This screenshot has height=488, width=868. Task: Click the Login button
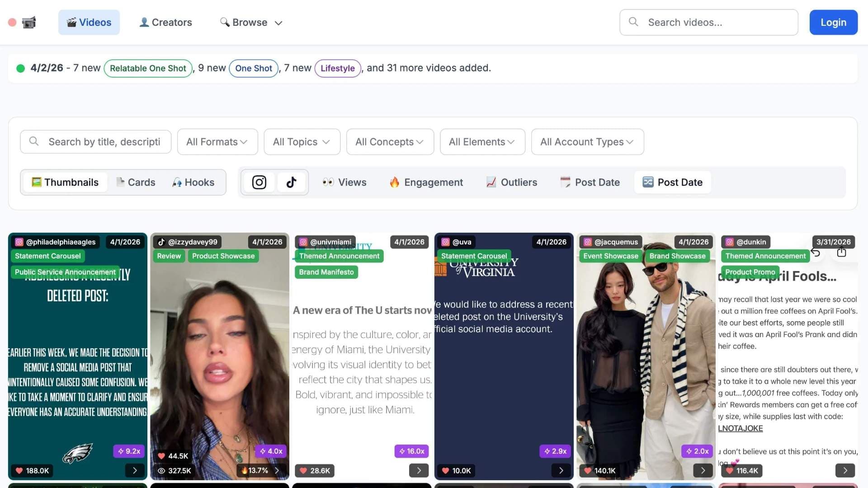(x=833, y=22)
